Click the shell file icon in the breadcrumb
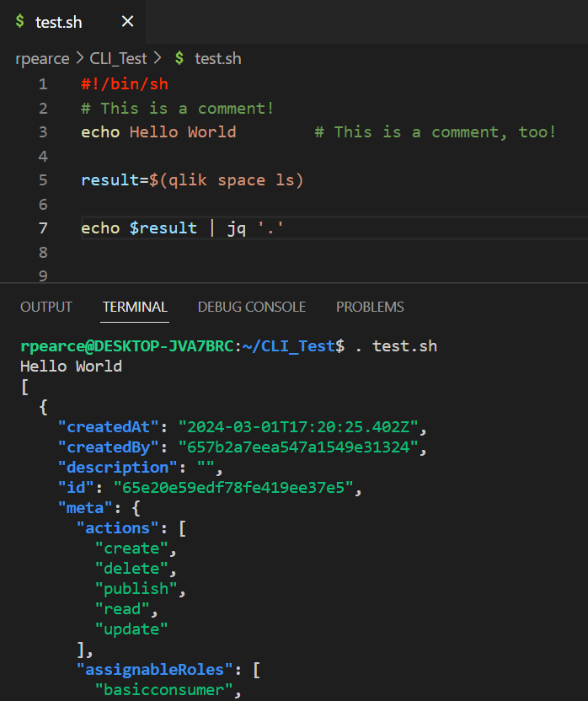Image resolution: width=588 pixels, height=701 pixels. [179, 58]
